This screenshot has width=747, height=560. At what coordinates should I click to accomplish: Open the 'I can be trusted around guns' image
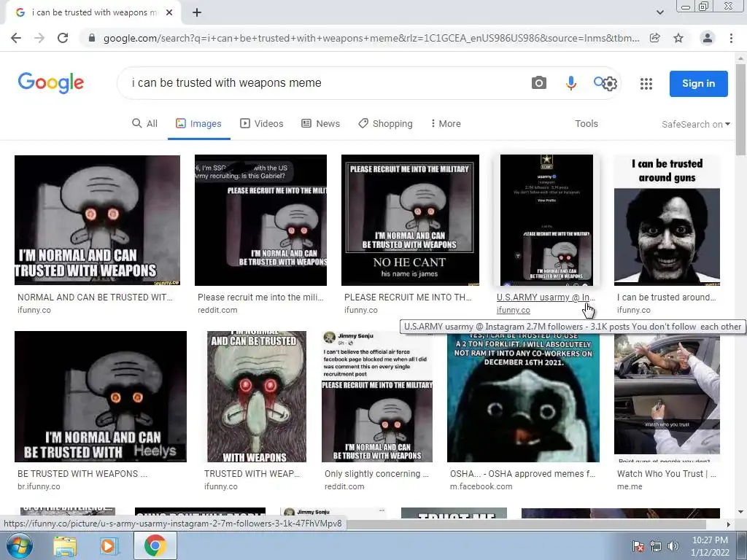tap(667, 220)
